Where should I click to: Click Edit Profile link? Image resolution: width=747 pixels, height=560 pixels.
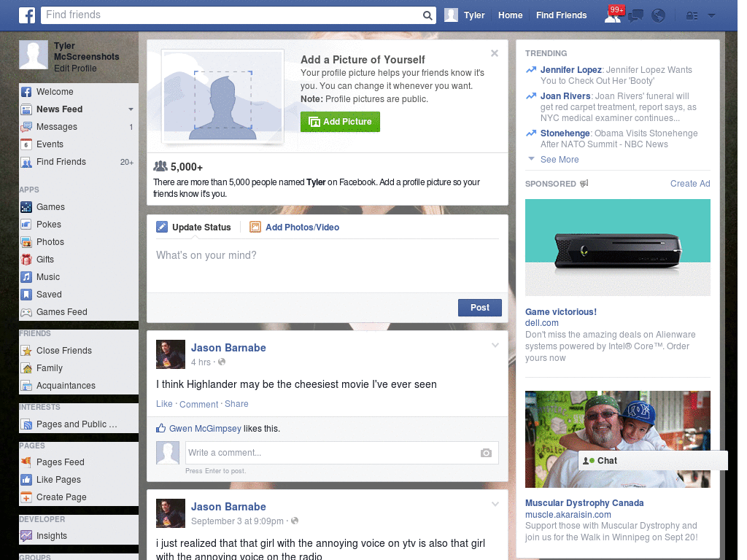[75, 68]
